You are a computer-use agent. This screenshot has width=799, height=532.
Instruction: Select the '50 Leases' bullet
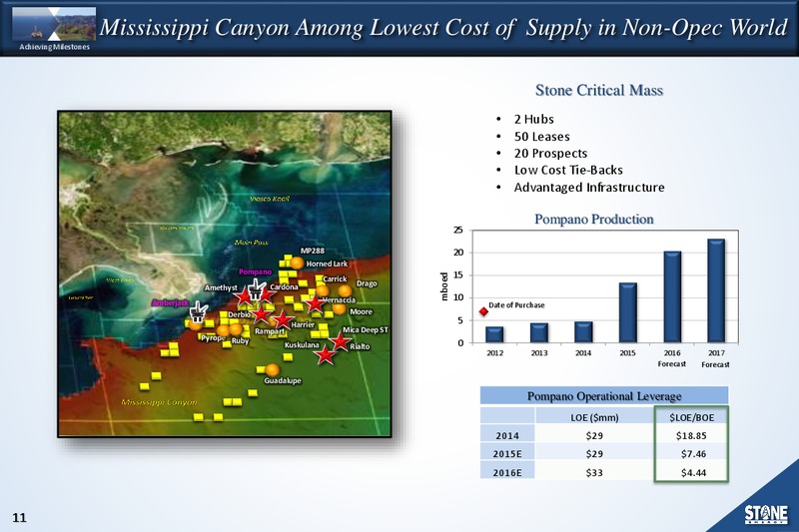(541, 137)
